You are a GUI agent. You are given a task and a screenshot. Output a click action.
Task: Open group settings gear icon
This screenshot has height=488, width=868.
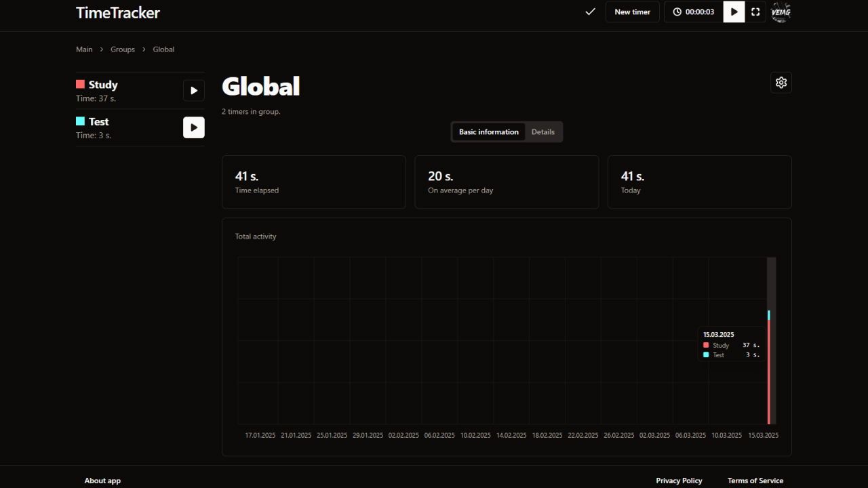click(x=781, y=83)
